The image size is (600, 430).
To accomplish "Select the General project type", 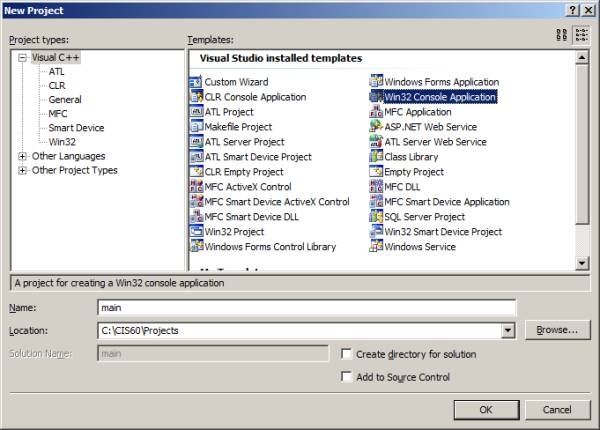I will coord(65,100).
